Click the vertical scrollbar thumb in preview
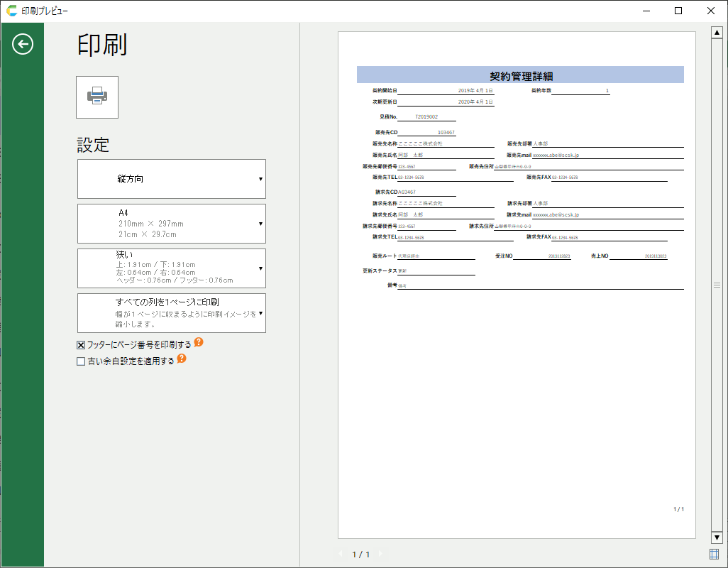This screenshot has height=568, width=728. click(717, 284)
